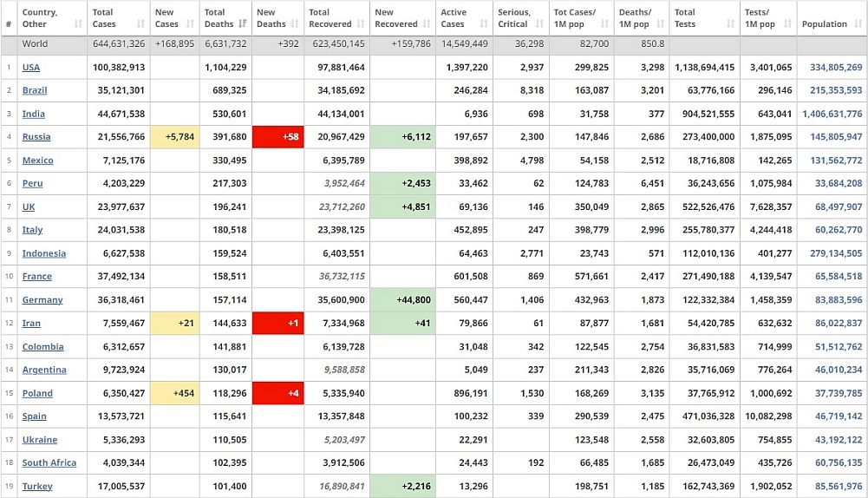Select Poland's red +4 new deaths cell
868x498 pixels.
(x=277, y=393)
